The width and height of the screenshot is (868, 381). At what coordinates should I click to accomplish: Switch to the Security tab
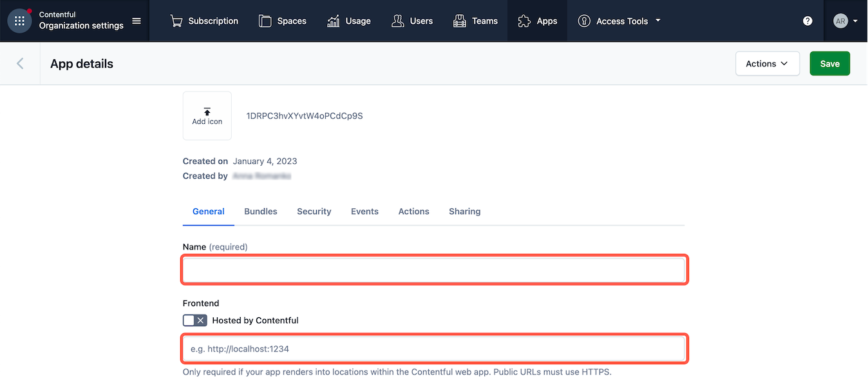click(x=314, y=211)
